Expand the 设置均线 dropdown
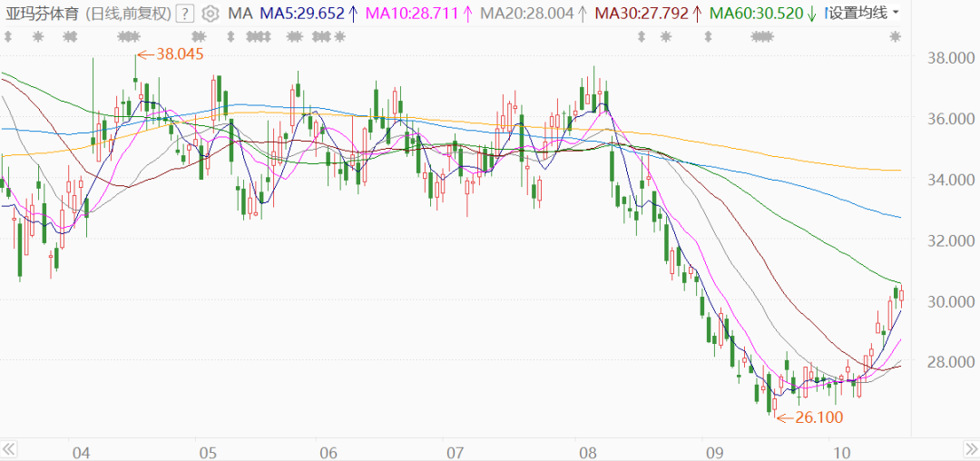 [x=863, y=13]
